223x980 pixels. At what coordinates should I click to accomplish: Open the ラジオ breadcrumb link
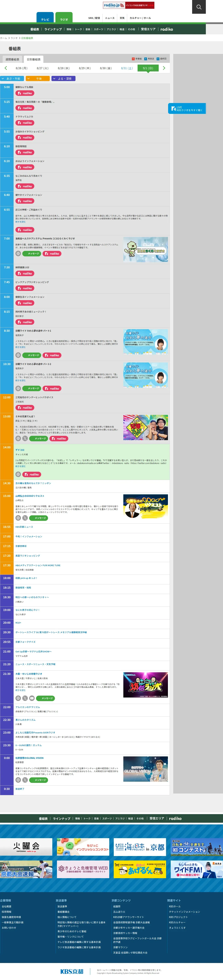14,38
